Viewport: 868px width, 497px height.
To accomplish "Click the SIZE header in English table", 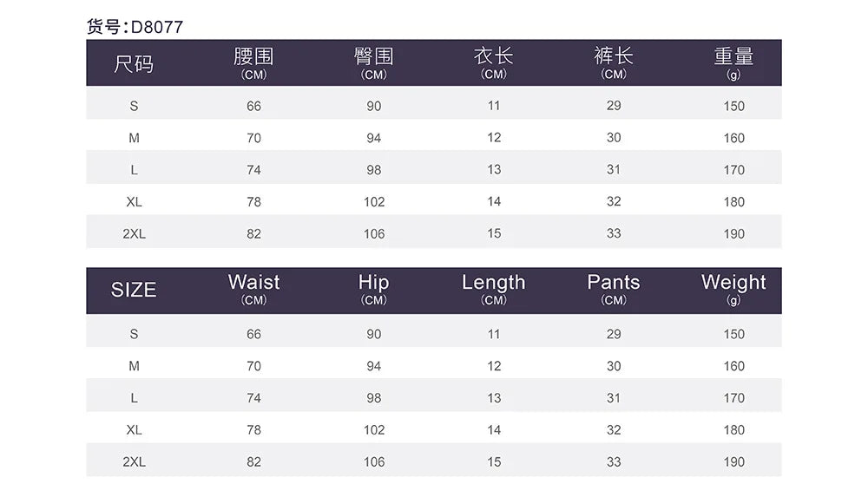I will tap(134, 290).
